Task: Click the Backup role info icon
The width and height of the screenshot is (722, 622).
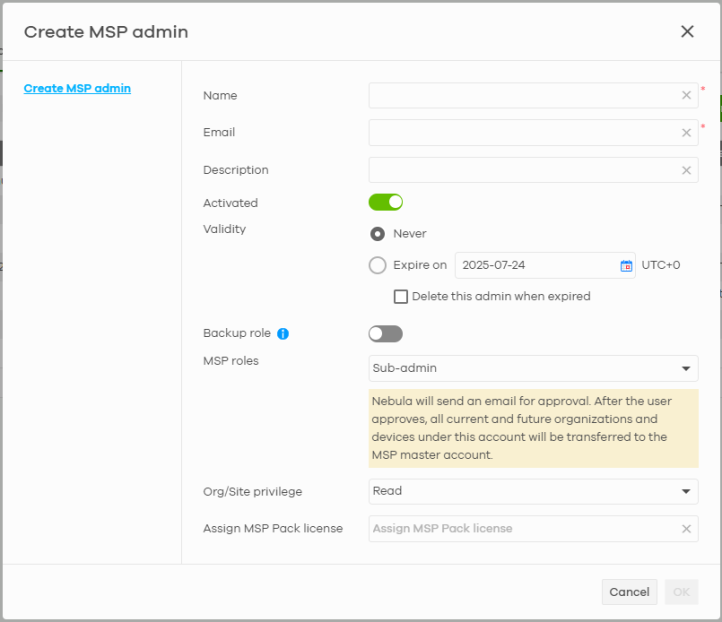Action: pyautogui.click(x=283, y=334)
